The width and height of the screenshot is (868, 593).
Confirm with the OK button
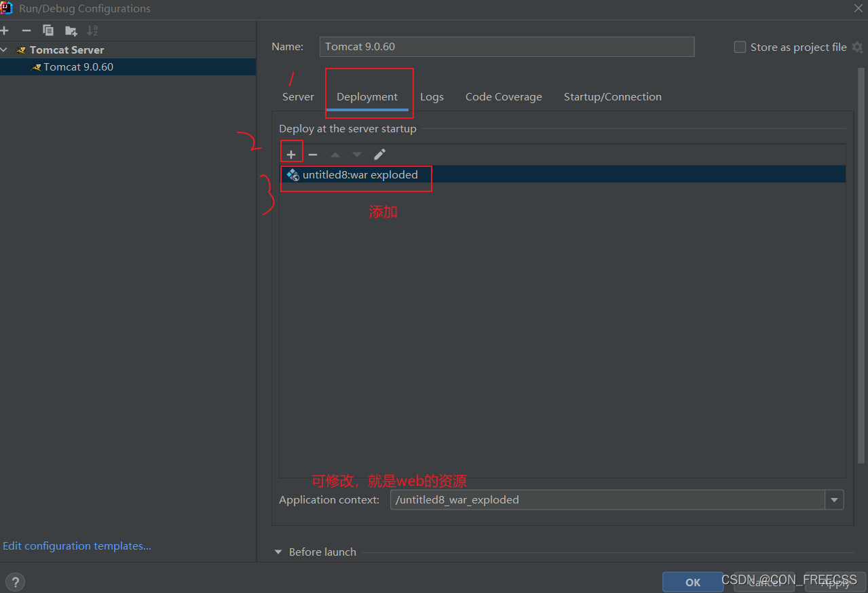click(693, 582)
